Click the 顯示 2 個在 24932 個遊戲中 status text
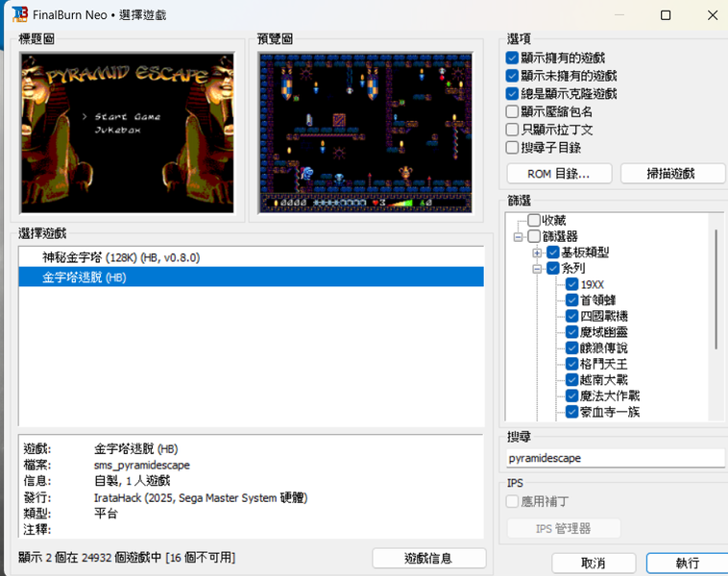This screenshot has height=576, width=728. [x=127, y=557]
